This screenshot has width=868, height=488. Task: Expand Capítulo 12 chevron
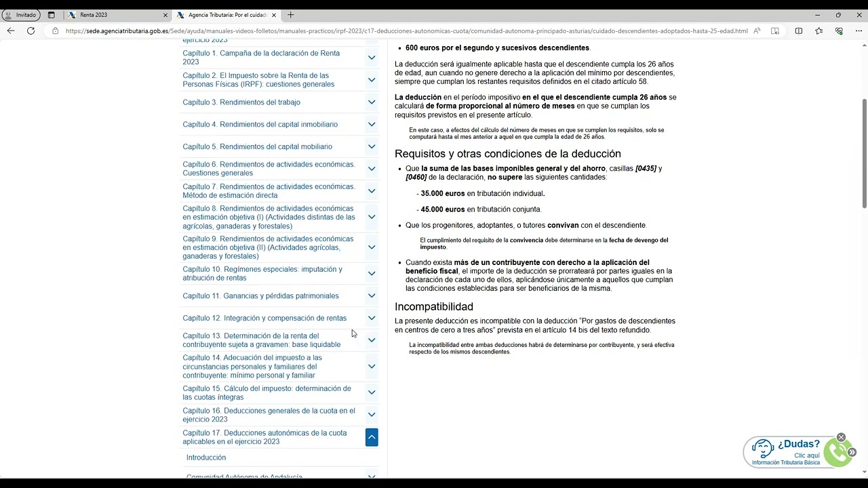(372, 318)
